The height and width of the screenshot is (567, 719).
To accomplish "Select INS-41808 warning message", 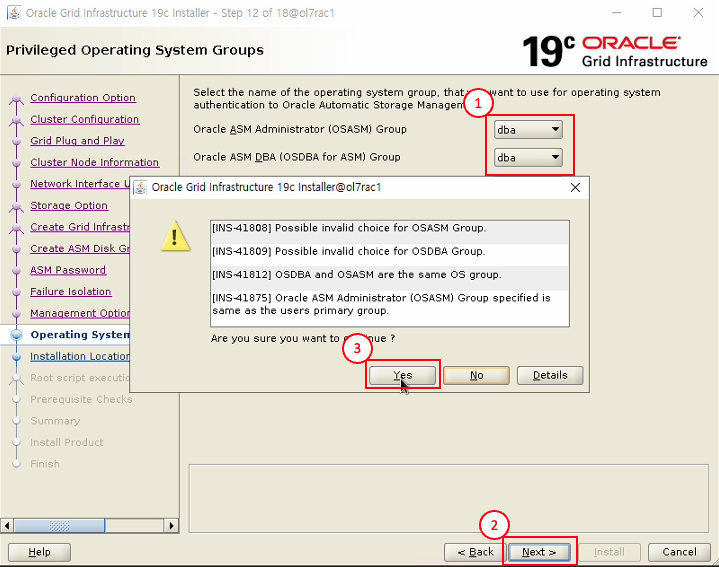I will (390, 231).
